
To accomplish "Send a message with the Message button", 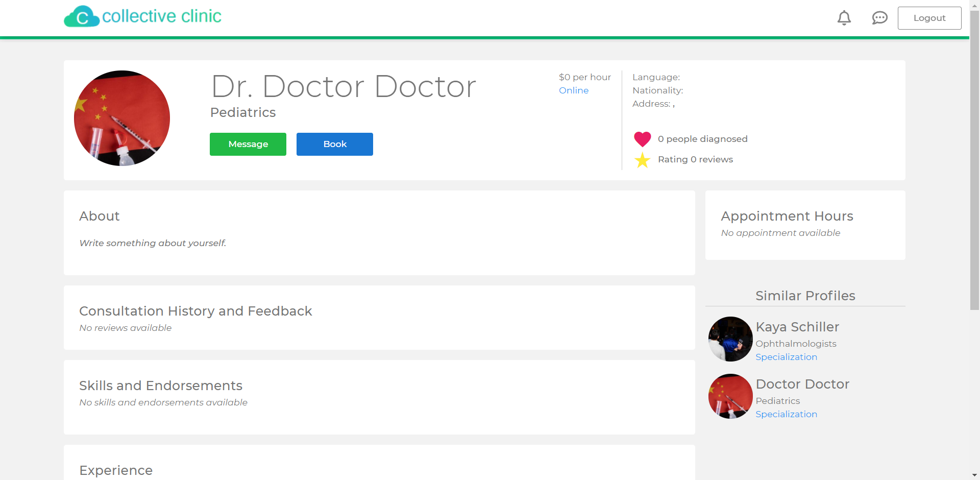I will (248, 144).
